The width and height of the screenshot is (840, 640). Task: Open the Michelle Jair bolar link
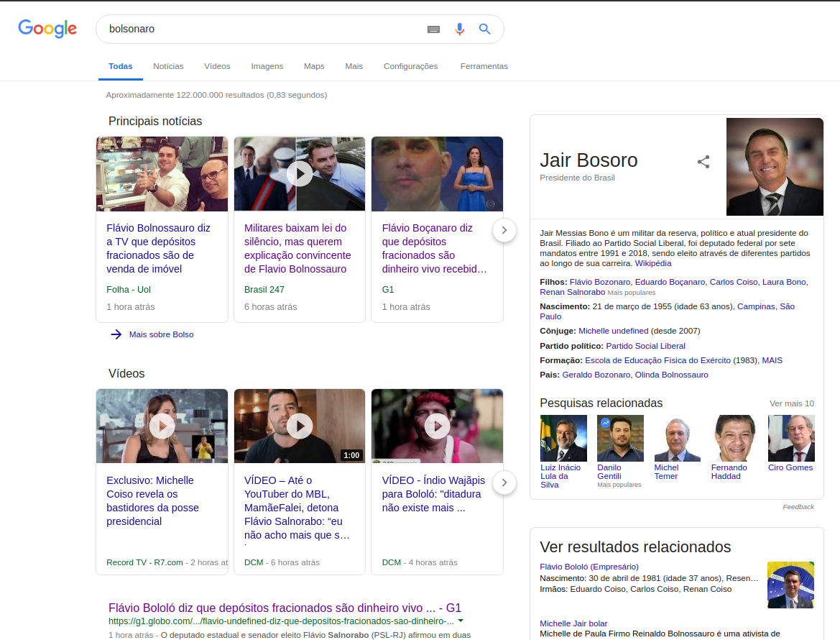pos(573,623)
